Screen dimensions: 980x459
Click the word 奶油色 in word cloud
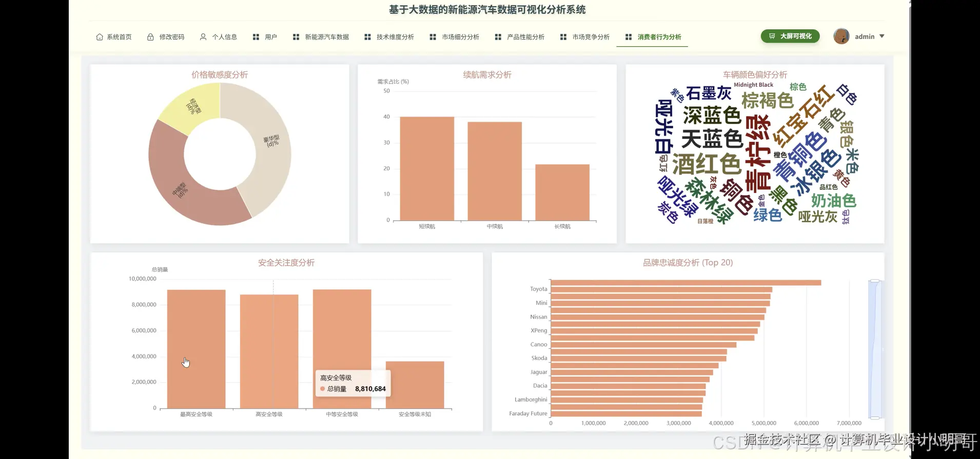833,200
